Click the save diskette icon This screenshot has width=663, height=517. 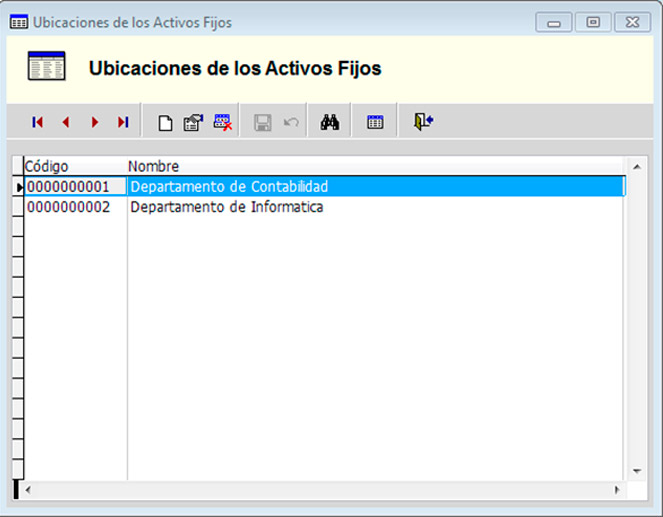(263, 122)
